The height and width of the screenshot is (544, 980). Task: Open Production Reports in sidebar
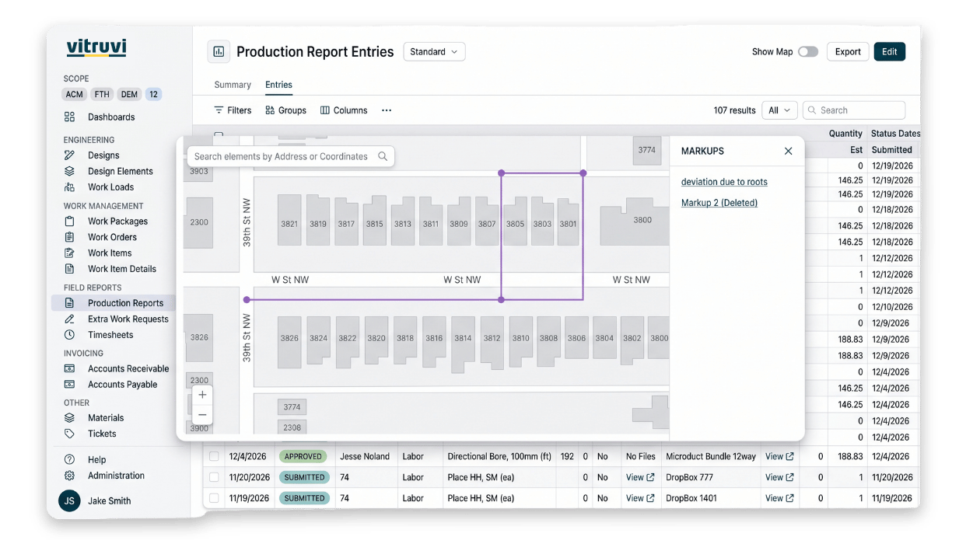pos(114,303)
